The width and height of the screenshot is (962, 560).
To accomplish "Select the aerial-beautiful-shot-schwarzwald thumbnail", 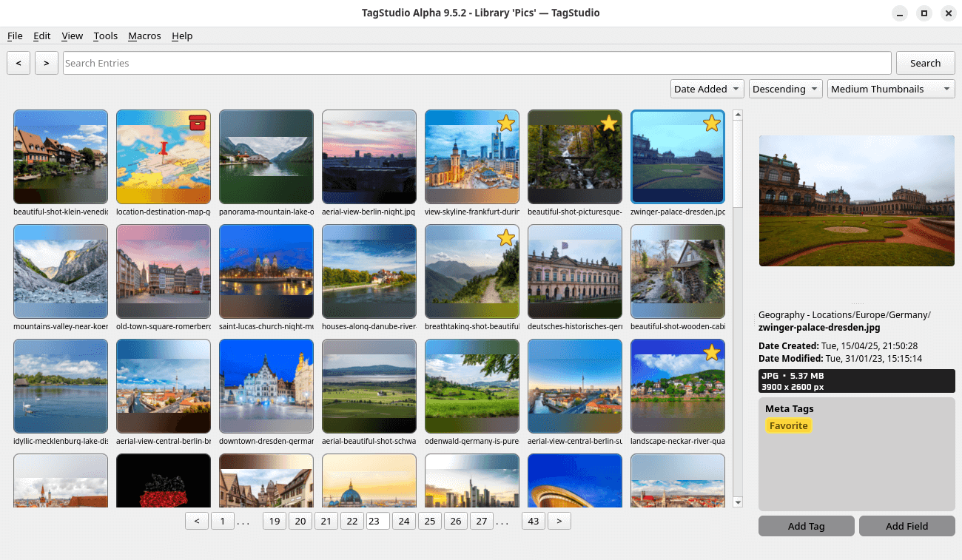I will [369, 386].
